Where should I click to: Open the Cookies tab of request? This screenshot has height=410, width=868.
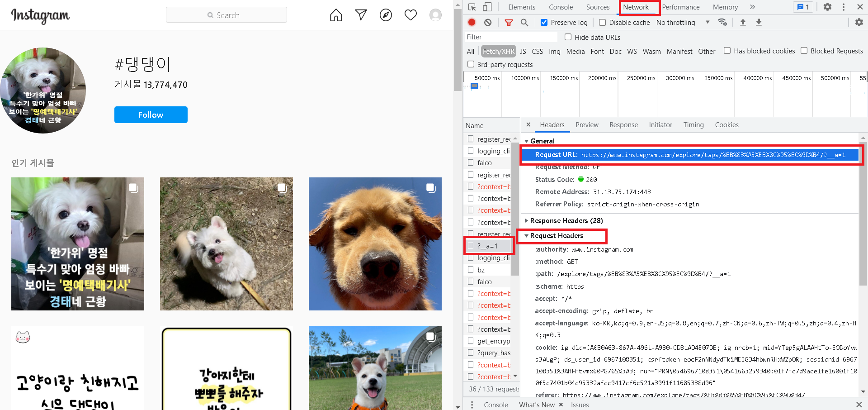click(x=726, y=124)
